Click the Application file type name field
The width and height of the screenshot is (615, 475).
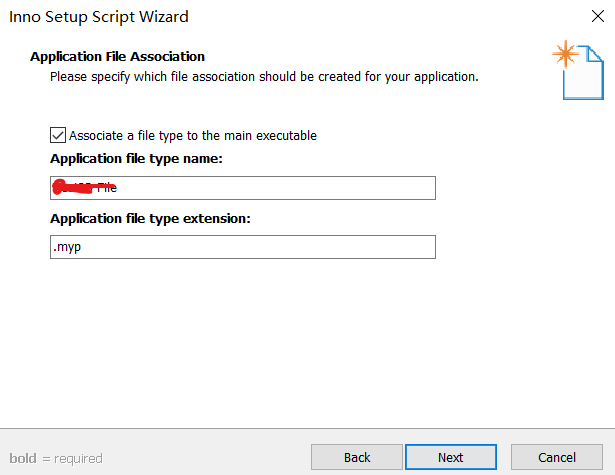click(x=243, y=188)
